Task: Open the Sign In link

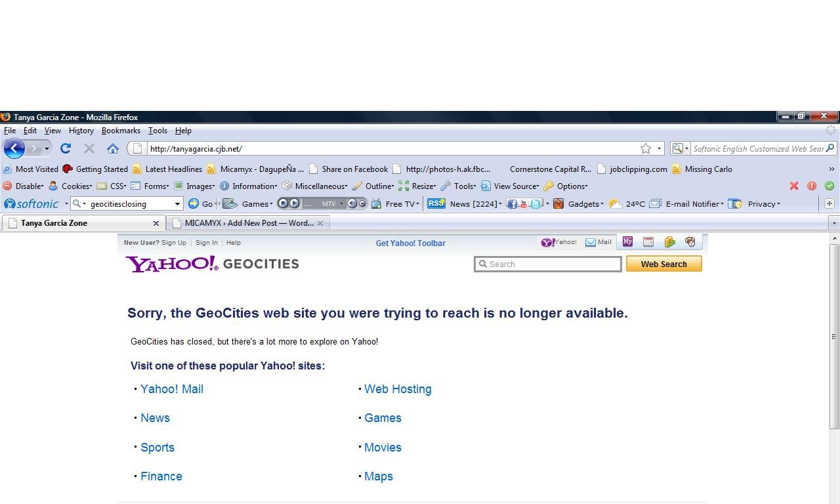Action: point(207,242)
